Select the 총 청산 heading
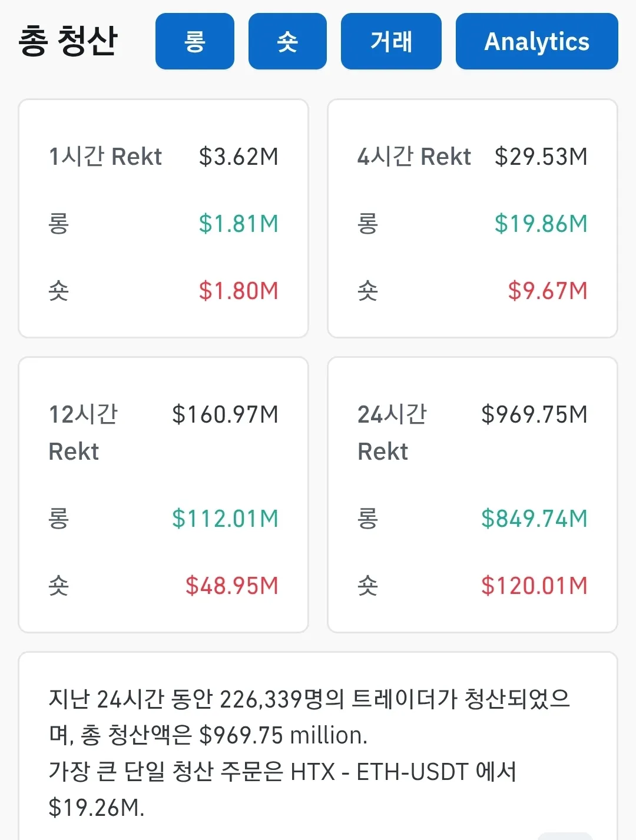This screenshot has width=636, height=840. pos(68,41)
